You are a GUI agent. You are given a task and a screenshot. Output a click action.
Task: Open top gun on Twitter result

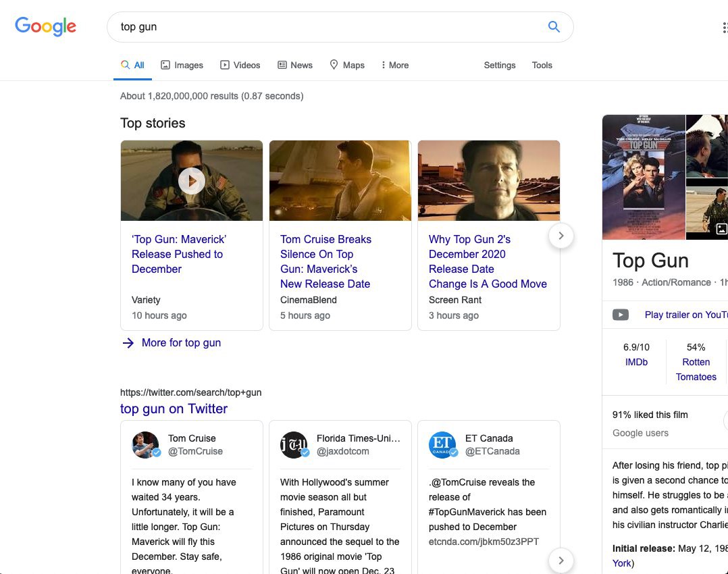click(174, 409)
